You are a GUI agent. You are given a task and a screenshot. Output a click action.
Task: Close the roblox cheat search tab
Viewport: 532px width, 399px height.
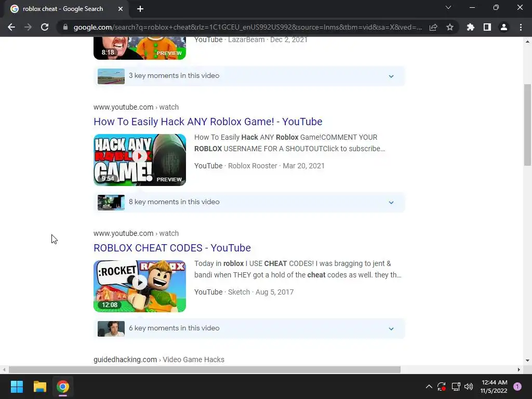pos(121,9)
